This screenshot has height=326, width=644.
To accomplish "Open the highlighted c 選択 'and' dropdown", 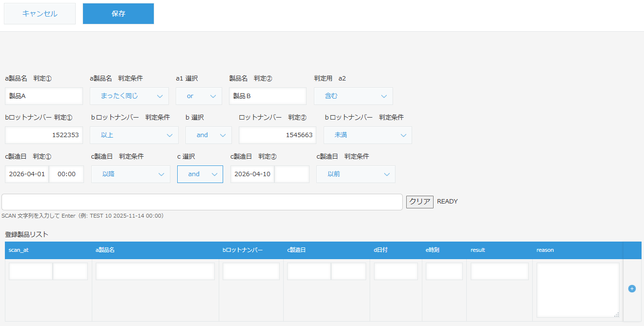I will [200, 174].
